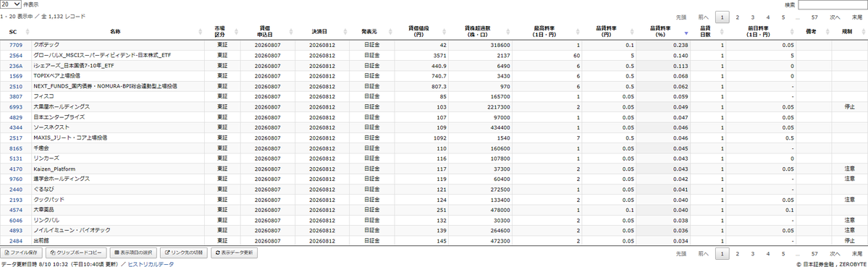Open the rows-per-page dropdown showing 20
Viewport: 868px width, 267px height.
click(11, 4)
